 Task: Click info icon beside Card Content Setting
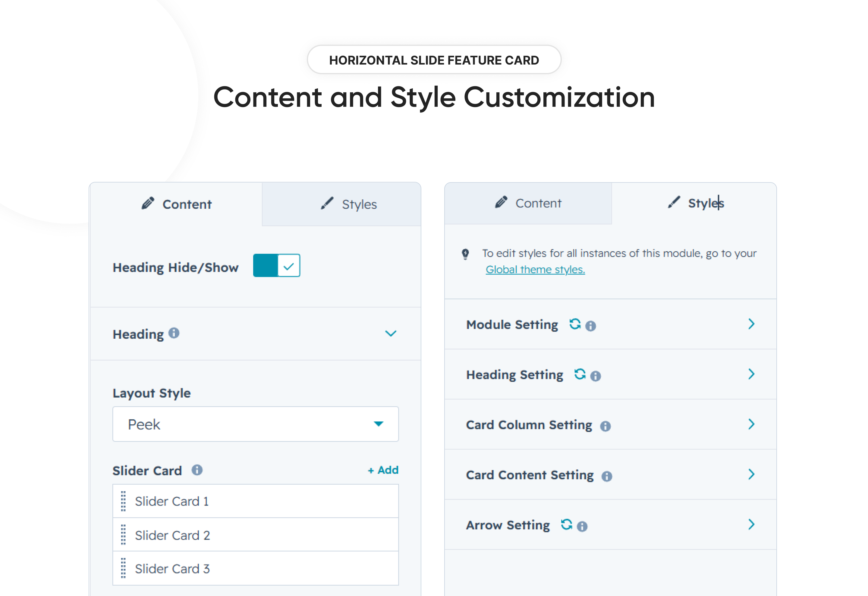(x=607, y=476)
